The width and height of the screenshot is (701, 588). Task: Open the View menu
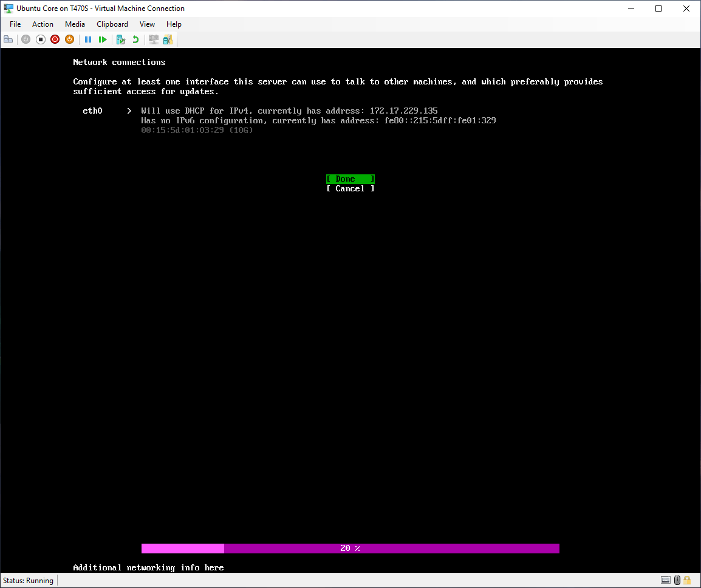pyautogui.click(x=147, y=24)
